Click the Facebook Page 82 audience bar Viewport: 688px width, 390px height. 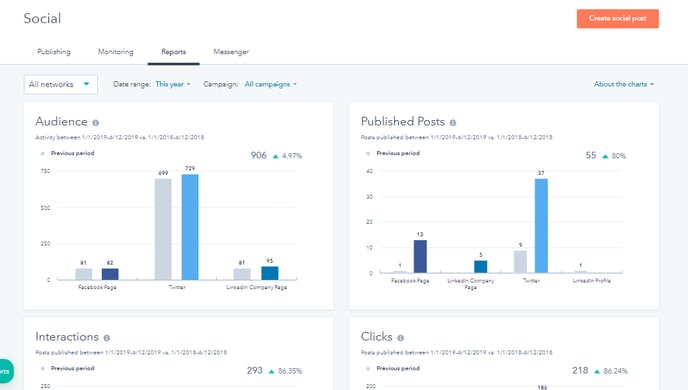(x=110, y=274)
